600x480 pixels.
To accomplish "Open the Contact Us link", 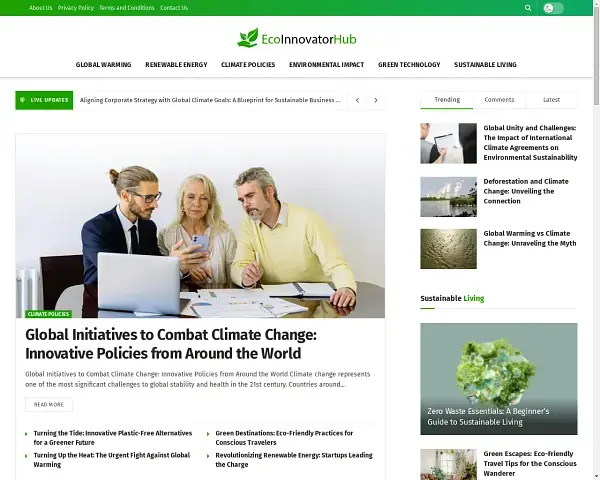I will (174, 8).
